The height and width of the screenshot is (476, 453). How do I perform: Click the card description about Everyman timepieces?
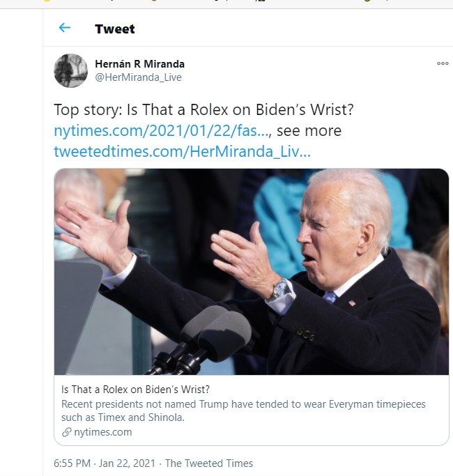click(243, 410)
